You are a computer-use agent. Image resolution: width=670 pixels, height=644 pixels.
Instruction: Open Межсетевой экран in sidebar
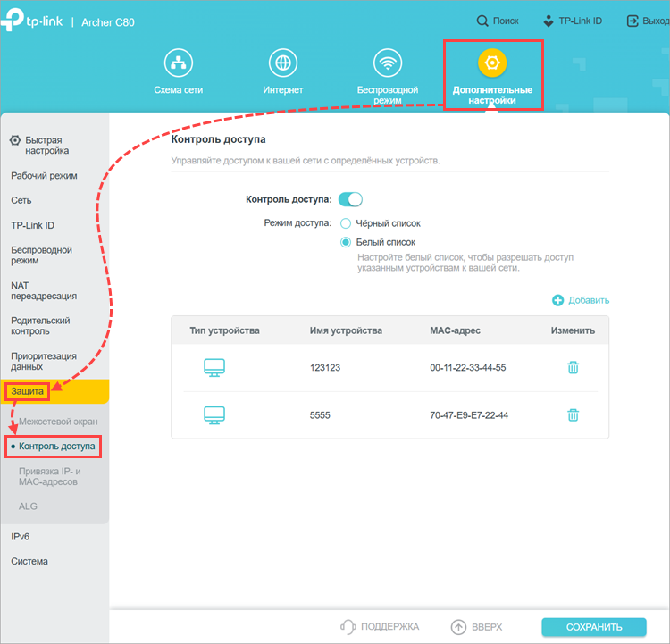click(58, 421)
